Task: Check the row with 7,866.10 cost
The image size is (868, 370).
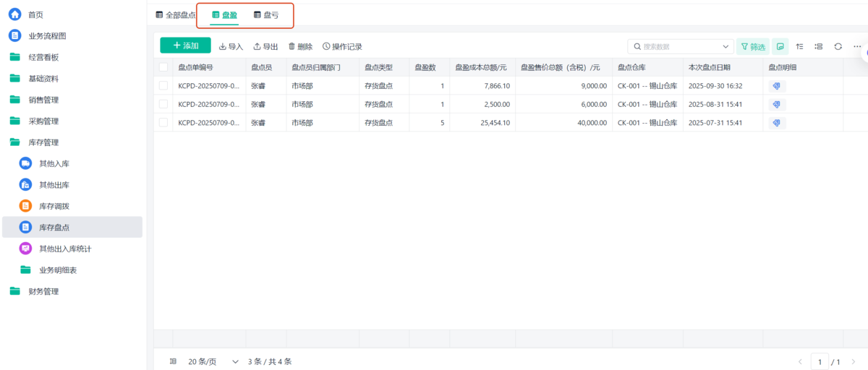Action: pos(163,86)
